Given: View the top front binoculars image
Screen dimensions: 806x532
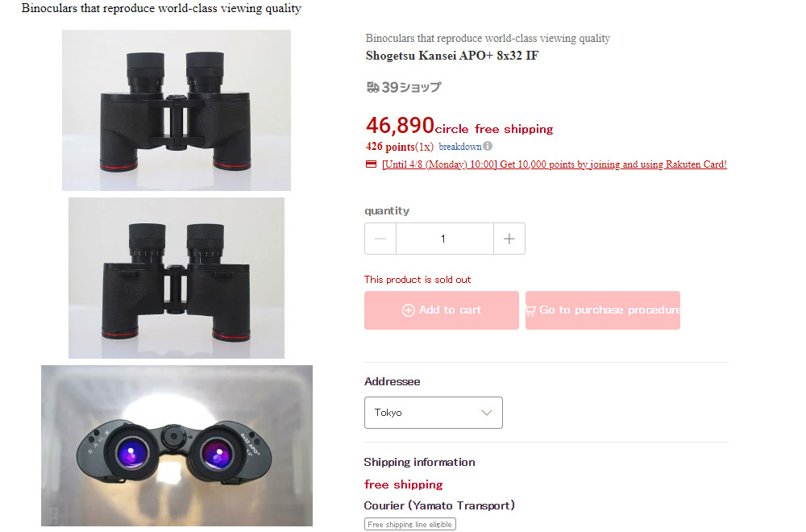Looking at the screenshot, I should [177, 110].
